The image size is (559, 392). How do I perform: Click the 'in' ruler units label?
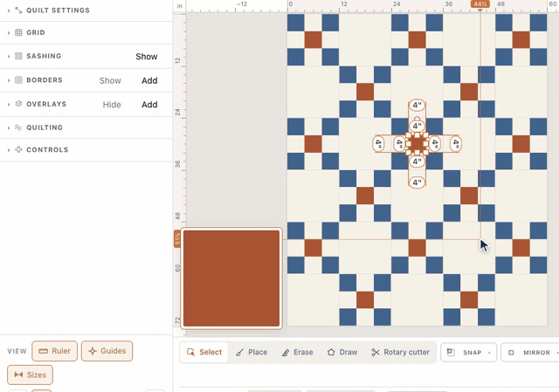pyautogui.click(x=180, y=6)
